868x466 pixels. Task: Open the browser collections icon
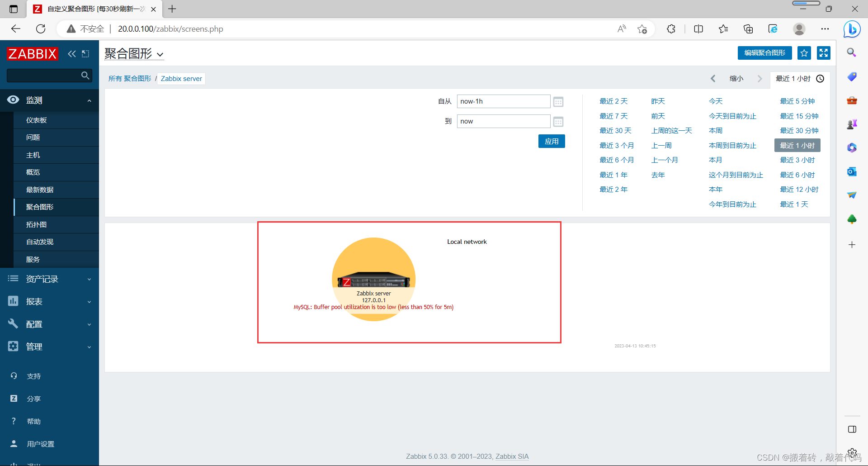point(748,29)
